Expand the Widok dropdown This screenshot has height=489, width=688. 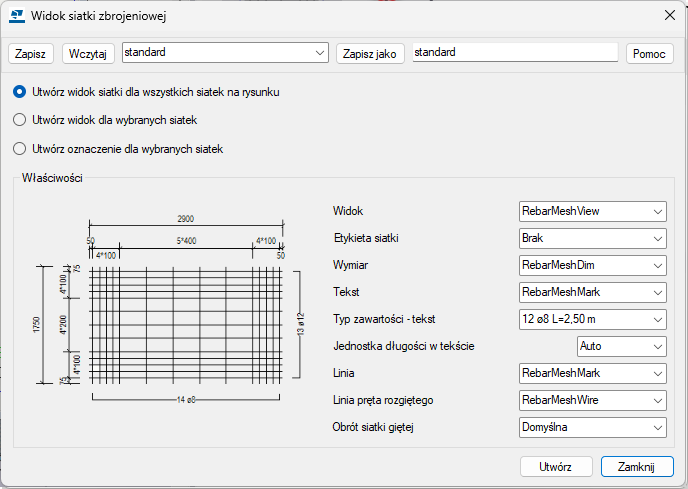(592, 211)
